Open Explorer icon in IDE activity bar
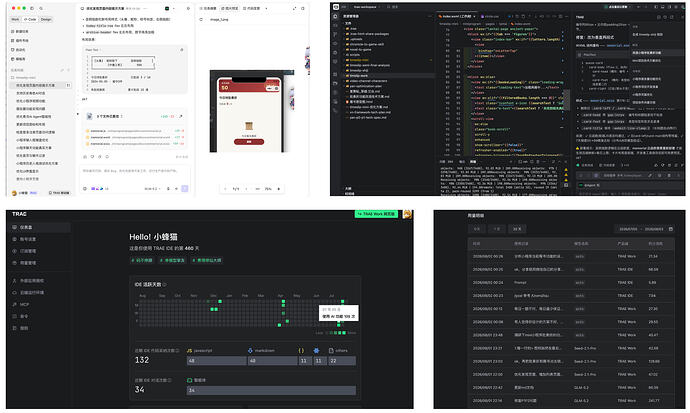690x413 pixels. point(335,16)
